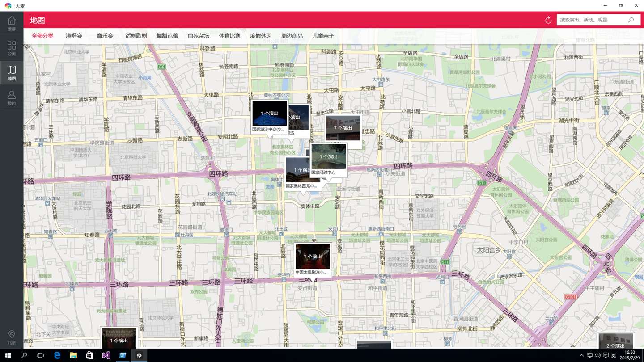Open File Explorer from the taskbar
The width and height of the screenshot is (644, 362).
click(73, 355)
